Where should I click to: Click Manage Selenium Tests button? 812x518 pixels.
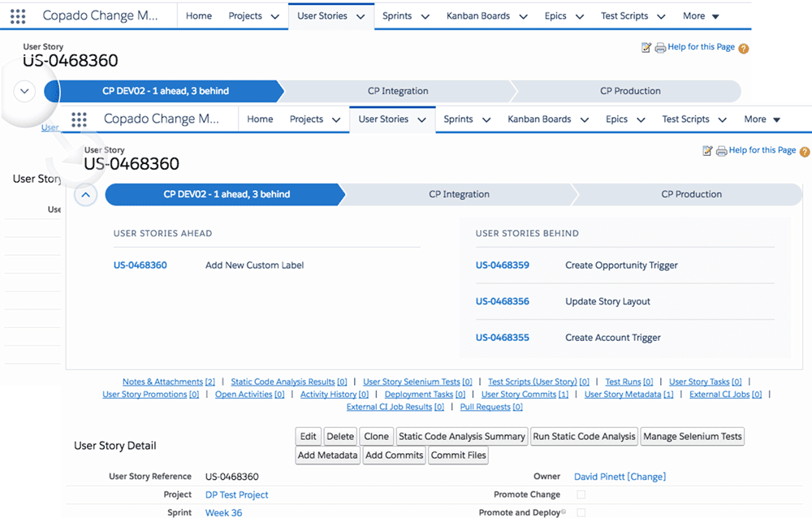693,437
